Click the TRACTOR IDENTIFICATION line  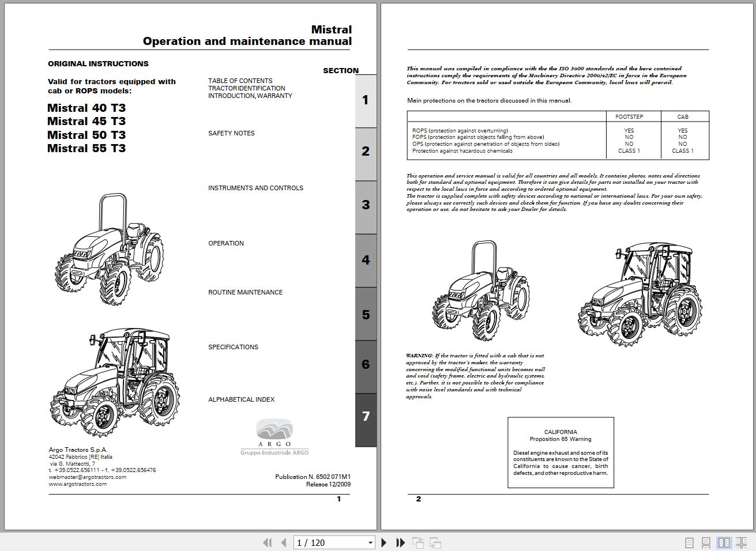point(247,88)
